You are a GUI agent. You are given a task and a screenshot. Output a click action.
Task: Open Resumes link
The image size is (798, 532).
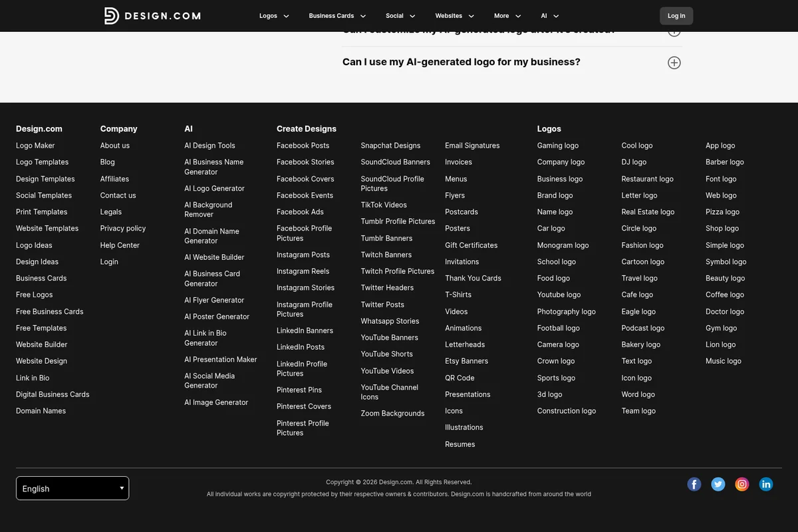pyautogui.click(x=460, y=444)
